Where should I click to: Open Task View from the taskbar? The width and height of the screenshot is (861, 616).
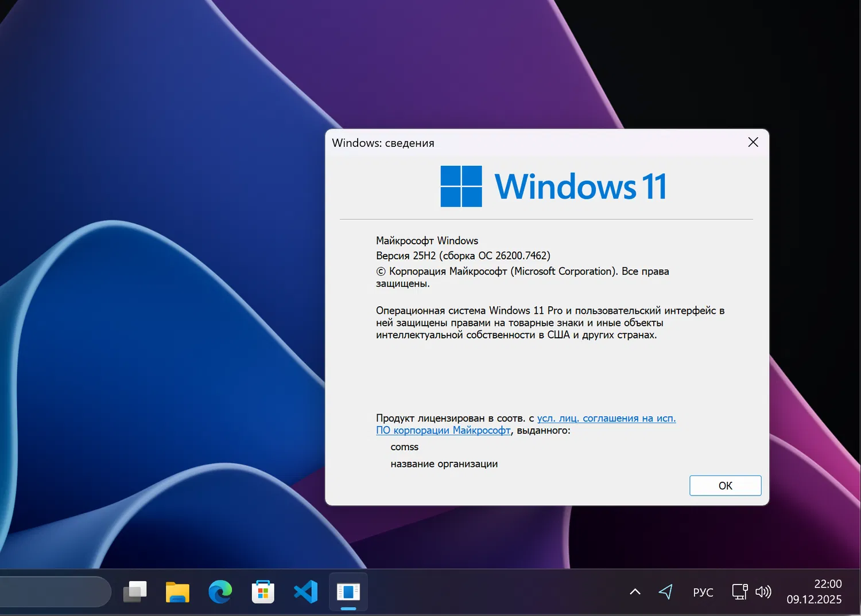tap(135, 591)
